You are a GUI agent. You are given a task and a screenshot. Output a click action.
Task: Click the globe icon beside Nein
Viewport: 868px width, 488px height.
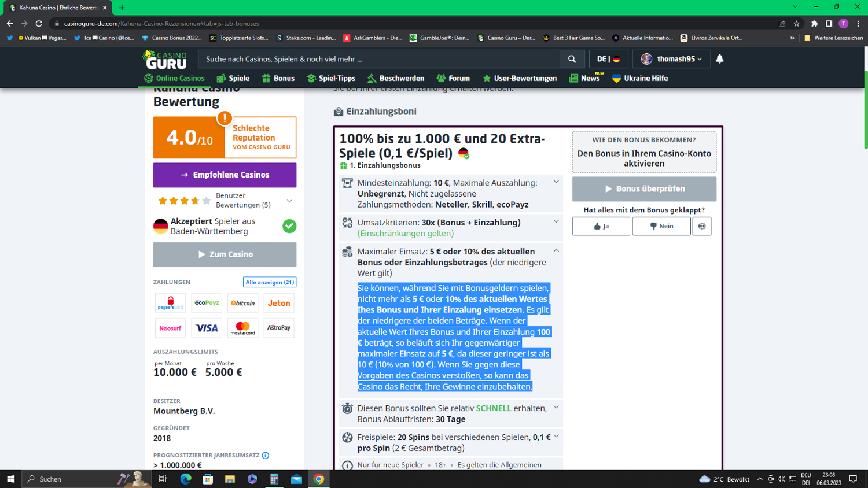point(701,226)
